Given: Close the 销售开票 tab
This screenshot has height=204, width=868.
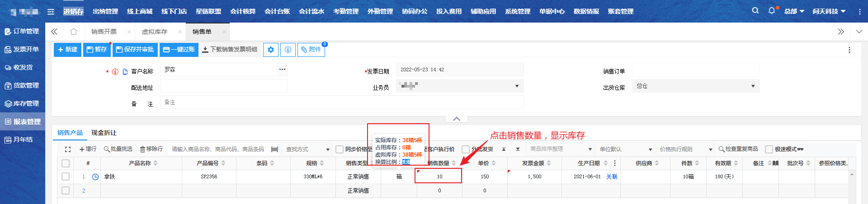Looking at the screenshot, I should click(x=129, y=32).
